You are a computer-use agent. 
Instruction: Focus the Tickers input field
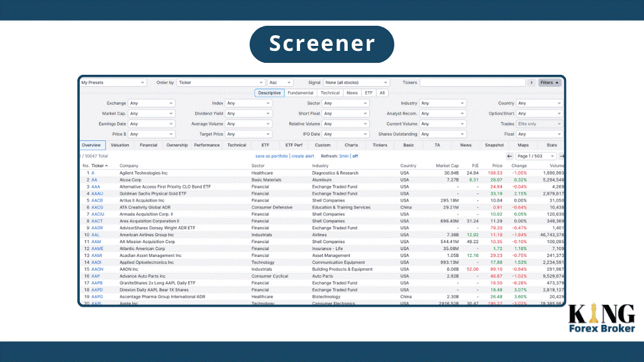[x=473, y=82]
